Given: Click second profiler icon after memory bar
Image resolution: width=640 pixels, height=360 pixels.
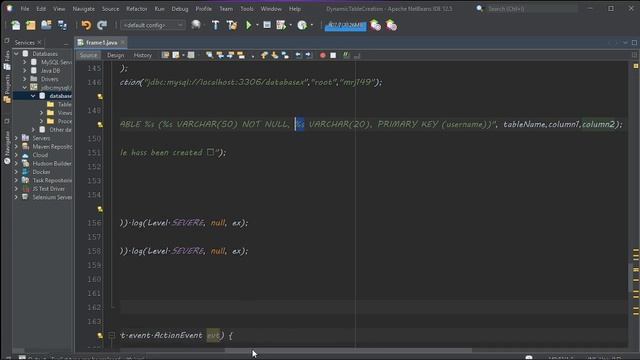Looking at the screenshot, I should 391,25.
